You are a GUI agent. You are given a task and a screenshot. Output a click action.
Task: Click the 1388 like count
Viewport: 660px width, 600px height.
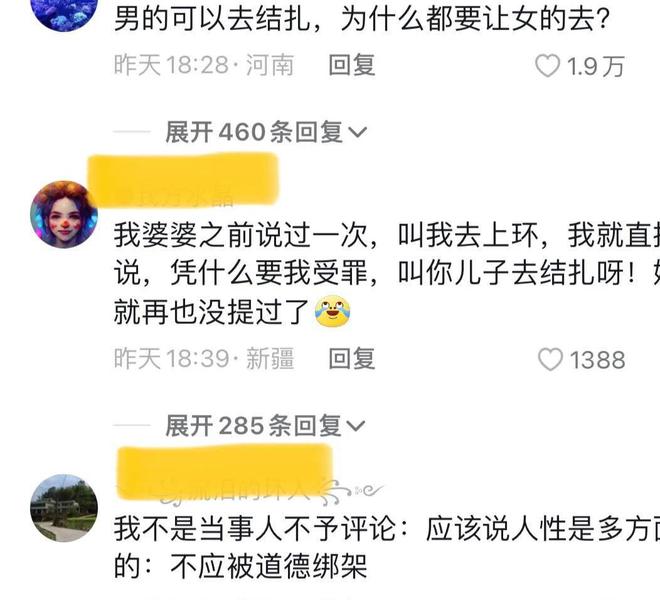pyautogui.click(x=598, y=360)
